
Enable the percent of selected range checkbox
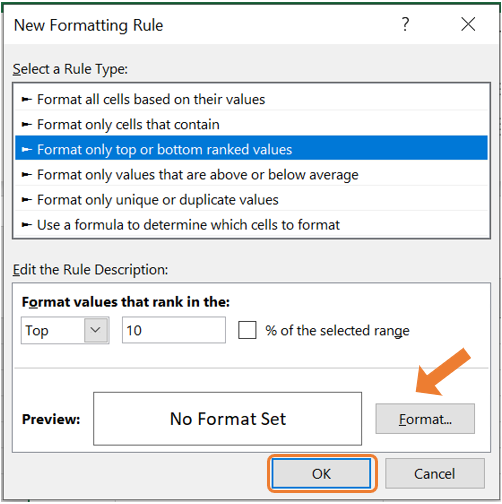[247, 330]
